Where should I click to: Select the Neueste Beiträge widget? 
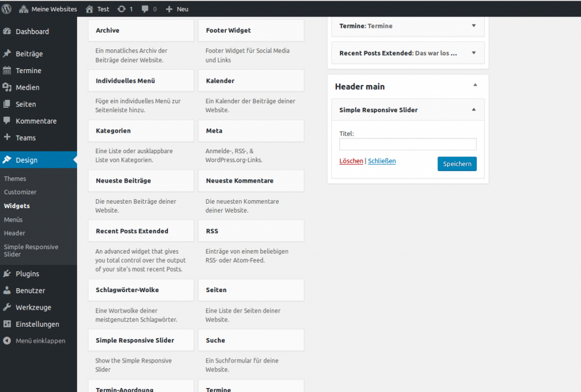pos(141,181)
